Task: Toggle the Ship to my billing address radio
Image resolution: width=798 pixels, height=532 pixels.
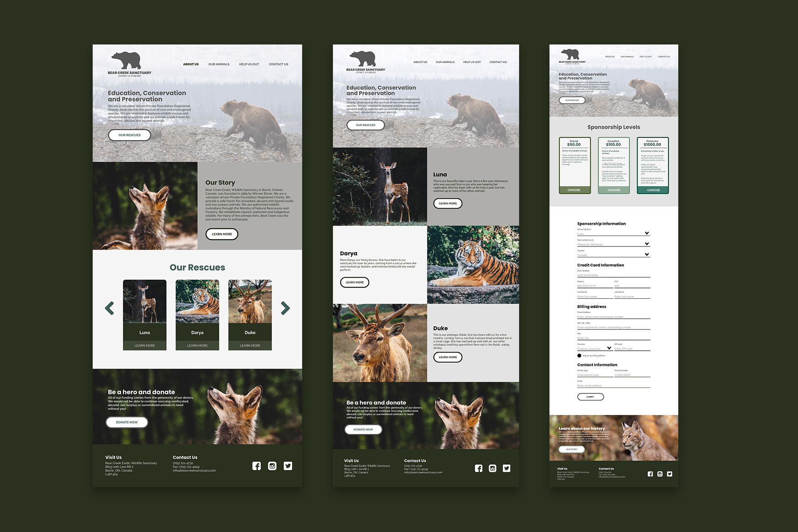Action: coord(579,356)
